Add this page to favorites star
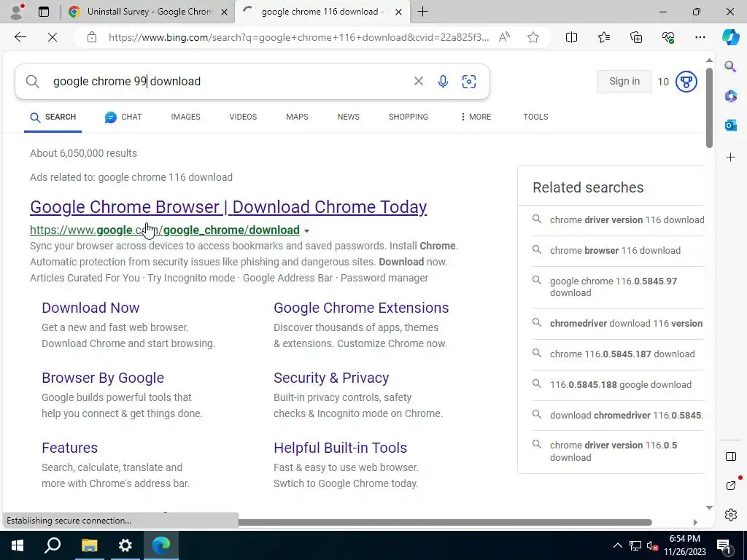The width and height of the screenshot is (747, 560). click(533, 37)
